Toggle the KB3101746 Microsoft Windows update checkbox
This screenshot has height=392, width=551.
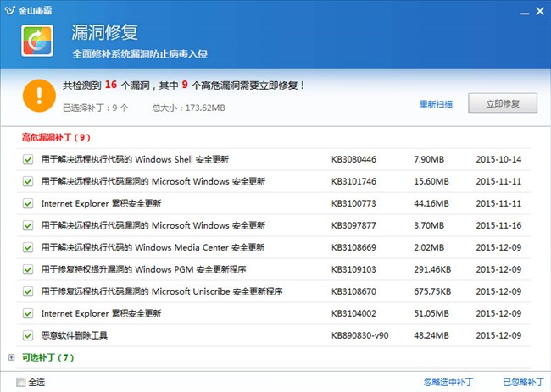tap(27, 181)
